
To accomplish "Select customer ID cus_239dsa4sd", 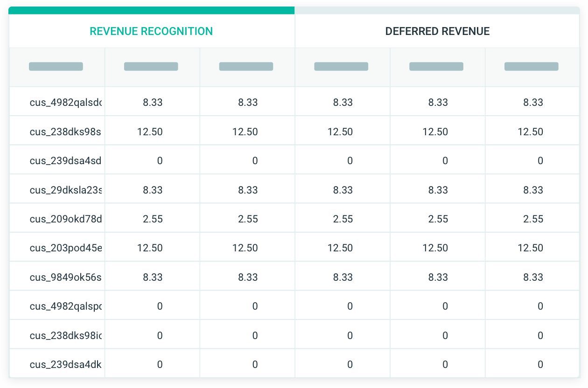I will pos(56,160).
